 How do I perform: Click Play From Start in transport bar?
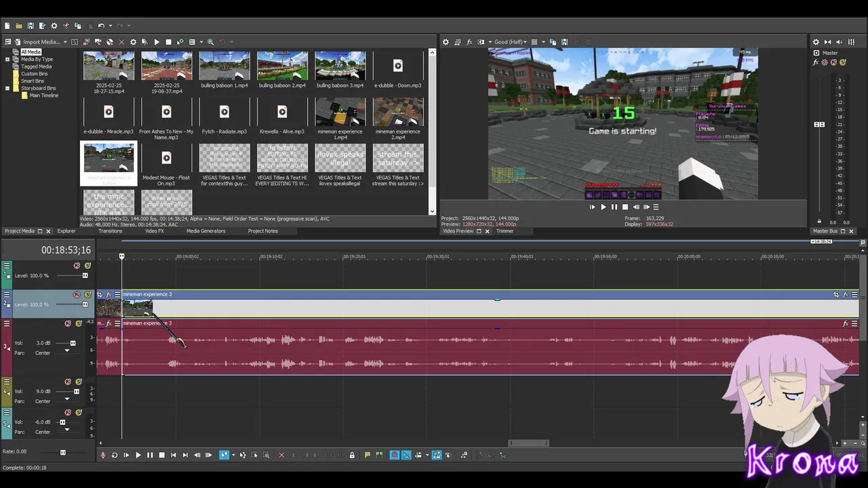pyautogui.click(x=126, y=455)
